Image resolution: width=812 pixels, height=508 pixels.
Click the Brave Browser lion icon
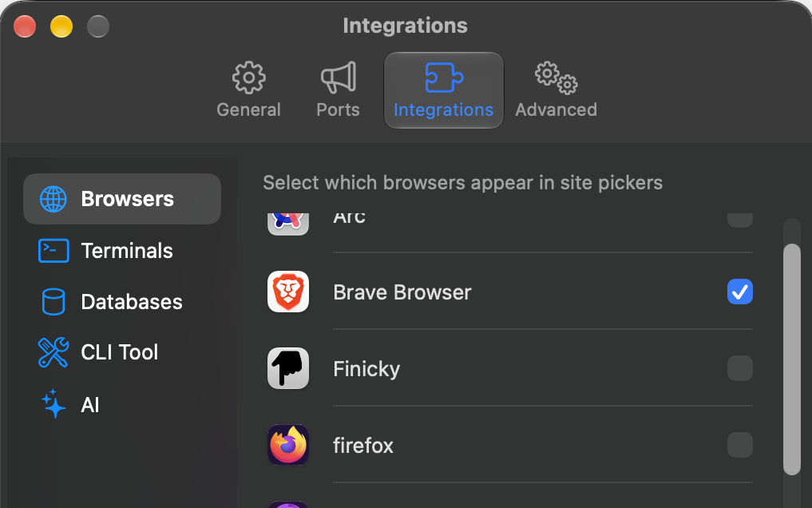[x=288, y=292]
